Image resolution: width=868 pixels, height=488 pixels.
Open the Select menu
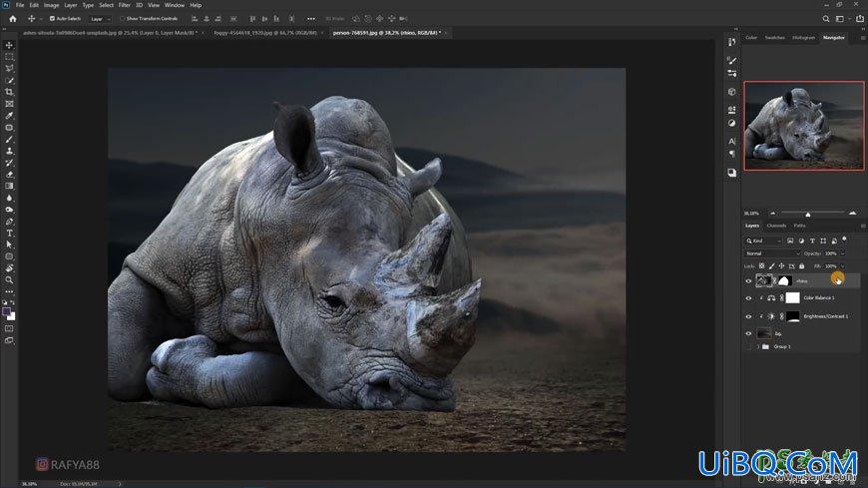(x=106, y=5)
